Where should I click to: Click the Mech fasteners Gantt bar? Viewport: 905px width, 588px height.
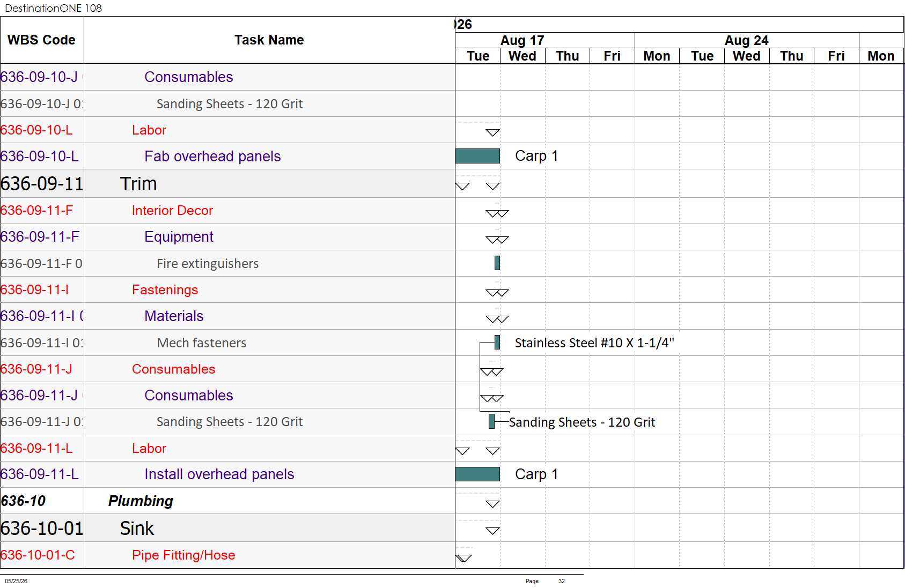click(497, 342)
